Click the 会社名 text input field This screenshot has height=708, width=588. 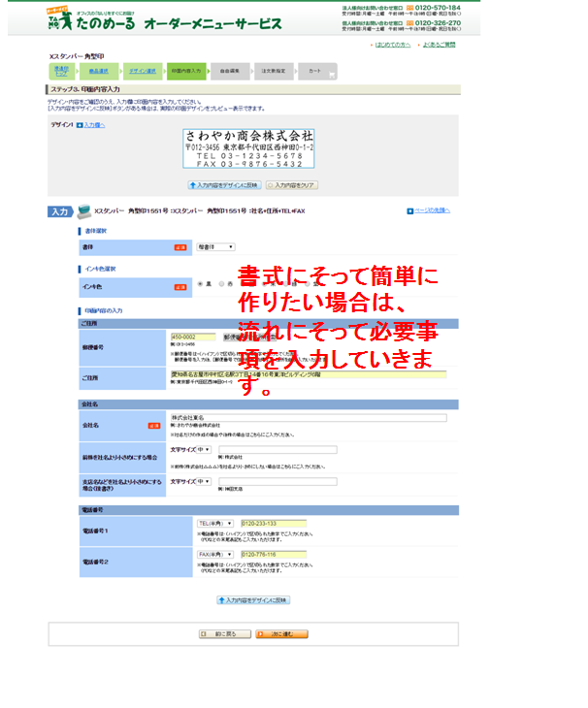[x=308, y=418]
